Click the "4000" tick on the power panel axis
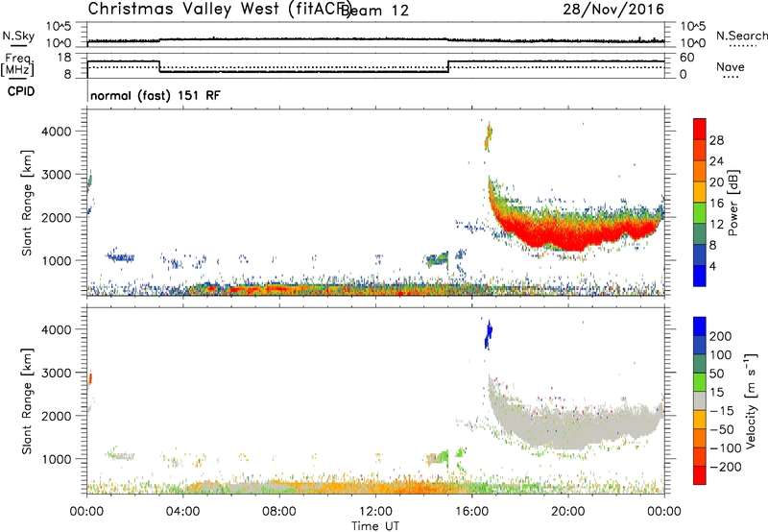This screenshot has height=532, width=768. pyautogui.click(x=56, y=132)
